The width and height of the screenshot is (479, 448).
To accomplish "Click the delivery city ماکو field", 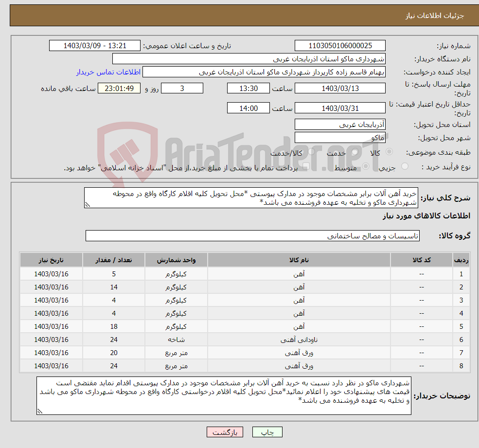I will [340, 138].
